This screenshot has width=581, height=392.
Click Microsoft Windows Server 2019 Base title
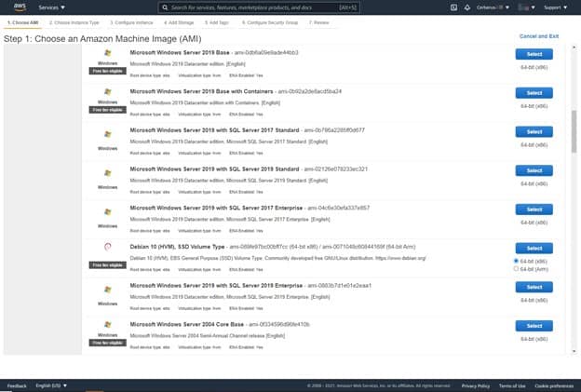coord(180,53)
